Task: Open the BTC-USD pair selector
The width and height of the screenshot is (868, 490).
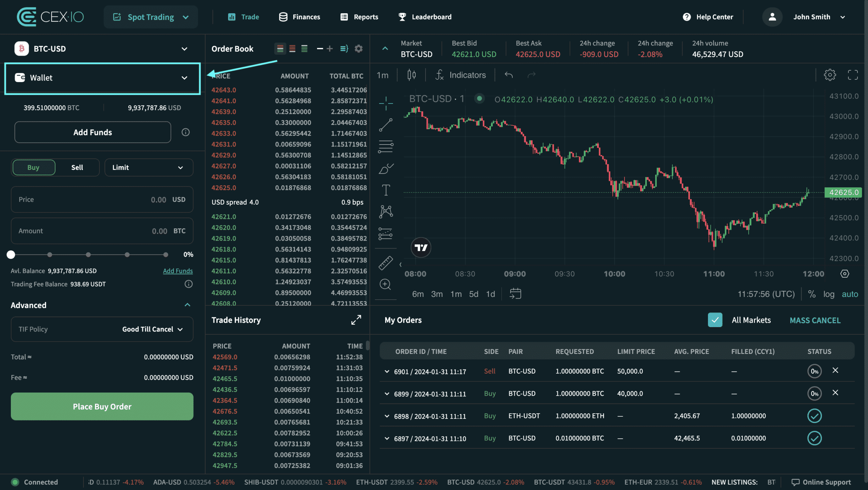Action: (102, 49)
